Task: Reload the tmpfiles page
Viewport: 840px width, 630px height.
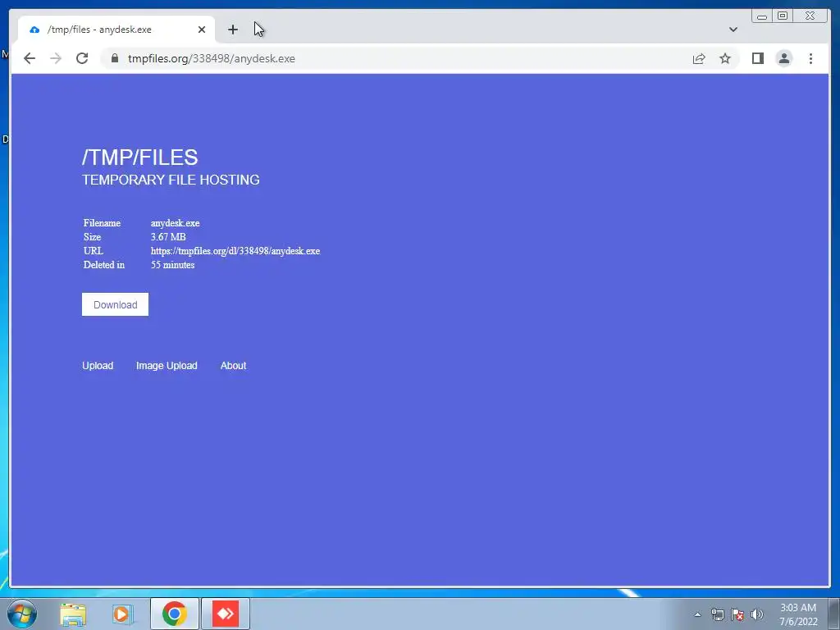Action: tap(82, 58)
